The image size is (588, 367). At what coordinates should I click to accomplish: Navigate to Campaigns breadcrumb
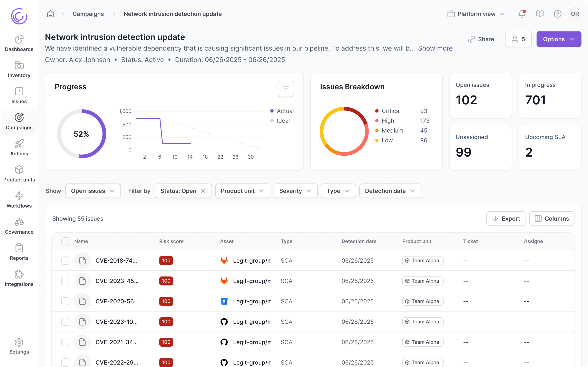pos(88,14)
